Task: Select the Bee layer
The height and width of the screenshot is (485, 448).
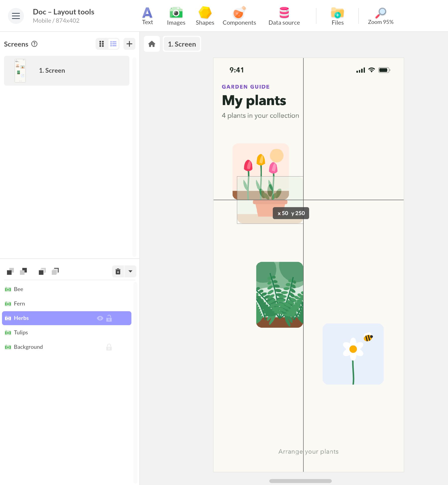Action: (67, 289)
